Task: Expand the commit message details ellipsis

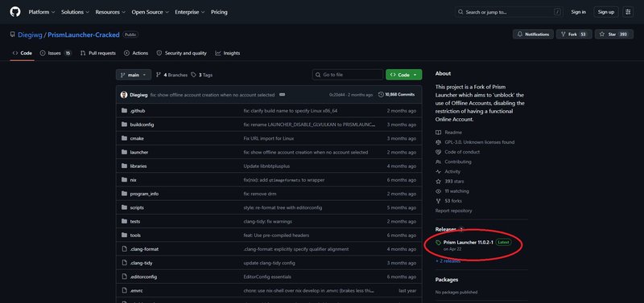Action: pyautogui.click(x=283, y=95)
